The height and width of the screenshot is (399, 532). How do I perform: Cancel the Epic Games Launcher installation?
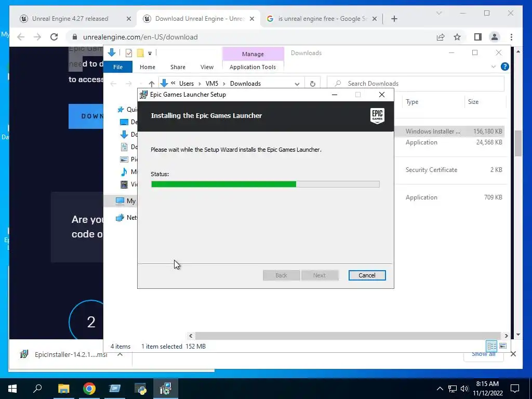(367, 275)
